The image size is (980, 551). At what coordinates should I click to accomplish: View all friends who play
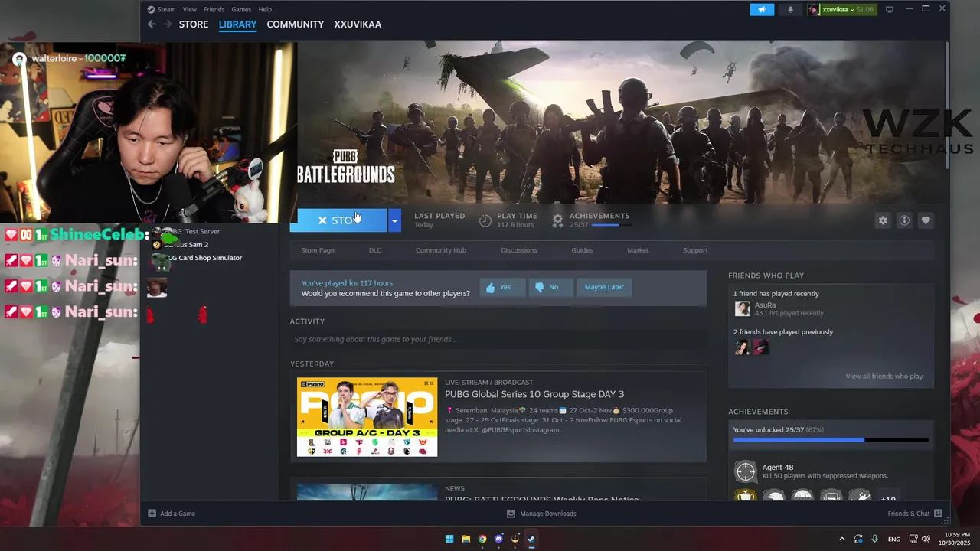pyautogui.click(x=884, y=377)
